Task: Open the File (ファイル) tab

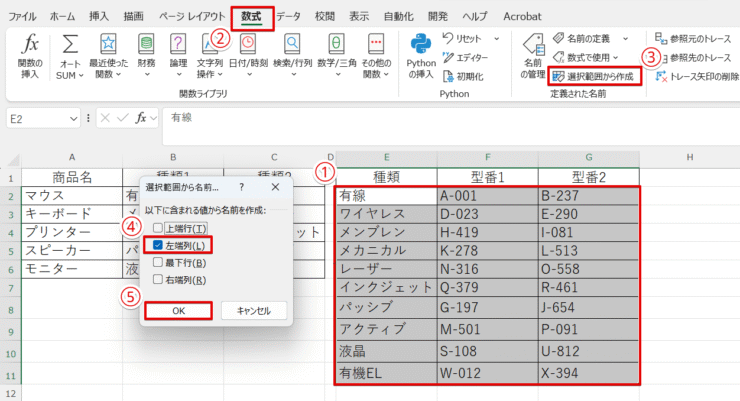Action: (22, 17)
